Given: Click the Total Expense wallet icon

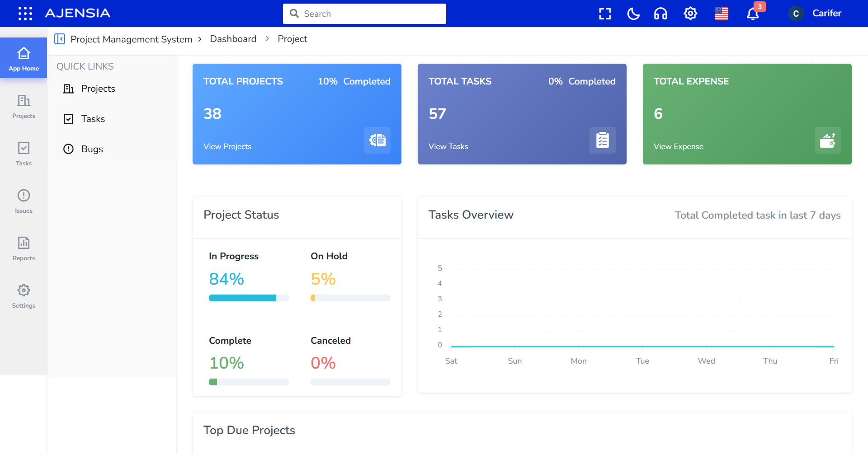Looking at the screenshot, I should 827,140.
